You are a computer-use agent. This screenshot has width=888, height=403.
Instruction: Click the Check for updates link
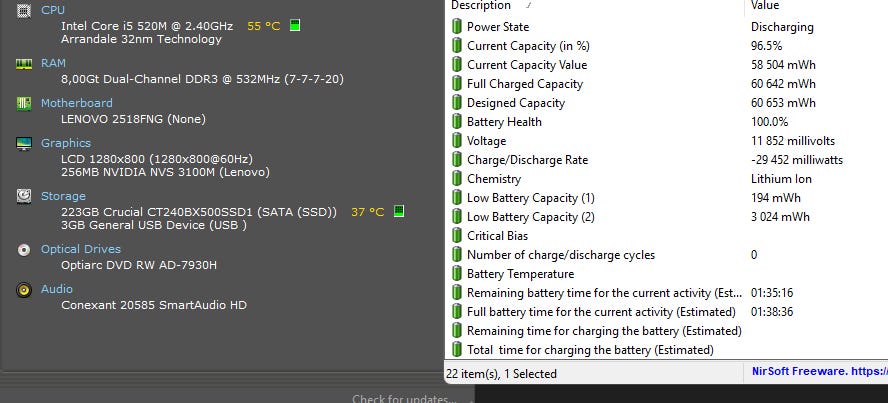pos(404,398)
